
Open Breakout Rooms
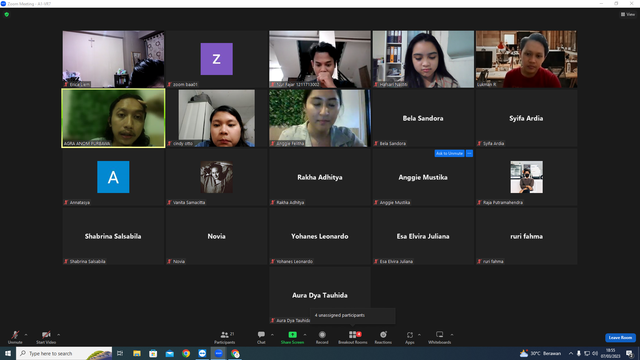pos(353,337)
